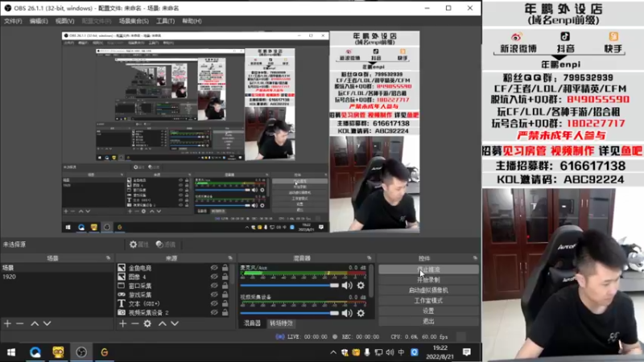Remove the selected source with minus icon
644x362 pixels.
[135, 323]
